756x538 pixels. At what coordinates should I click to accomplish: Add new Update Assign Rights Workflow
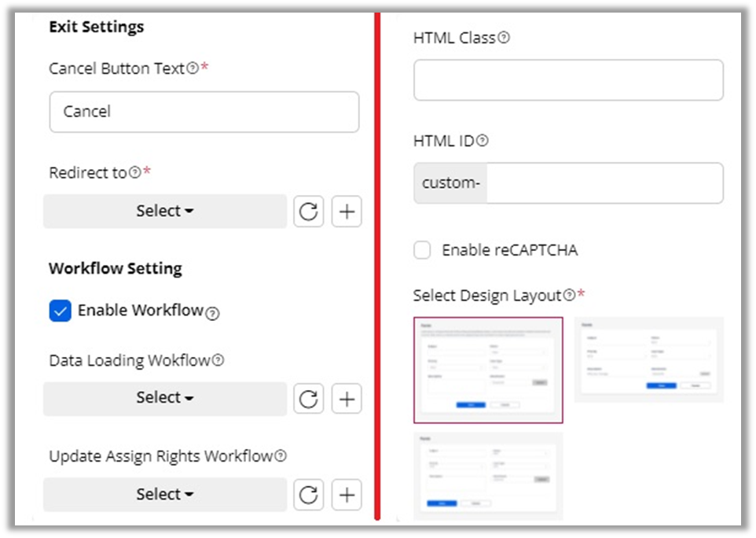coord(347,495)
